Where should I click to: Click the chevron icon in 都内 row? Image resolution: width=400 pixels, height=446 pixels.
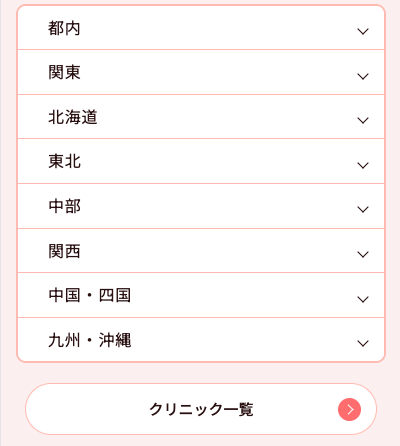(x=363, y=32)
